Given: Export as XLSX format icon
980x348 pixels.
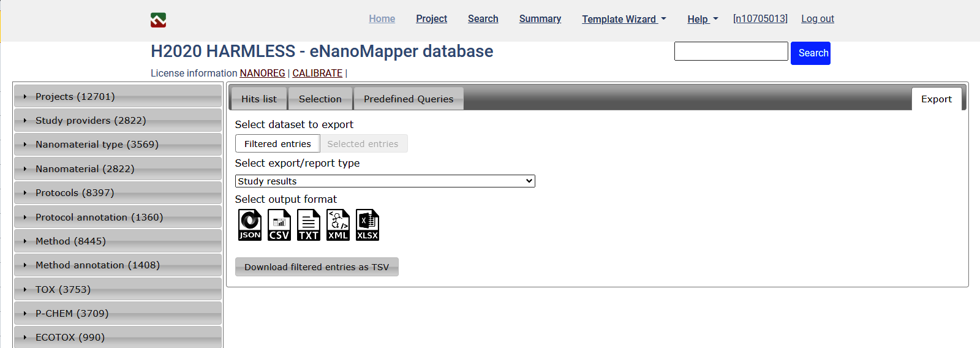Looking at the screenshot, I should pyautogui.click(x=367, y=225).
